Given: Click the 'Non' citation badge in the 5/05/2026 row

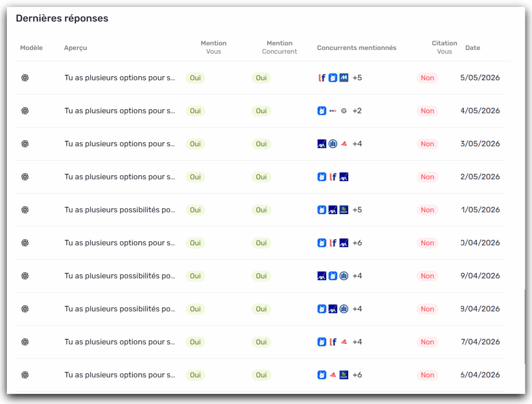Looking at the screenshot, I should point(428,78).
